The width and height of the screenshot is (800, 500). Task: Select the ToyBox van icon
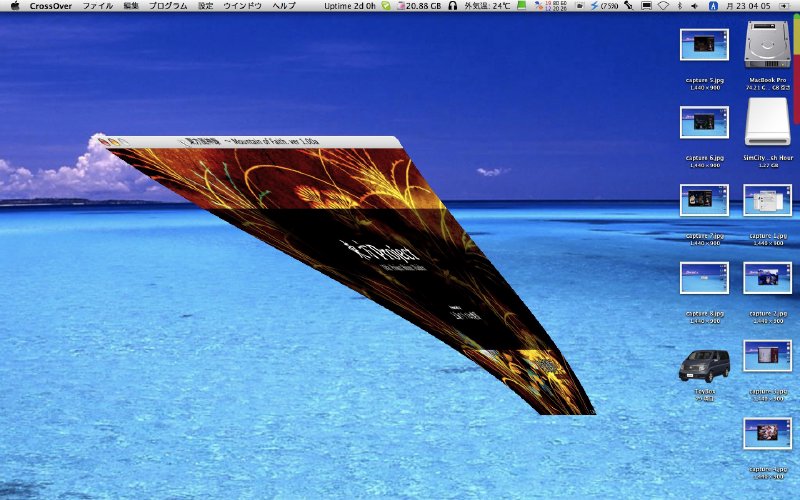[704, 366]
